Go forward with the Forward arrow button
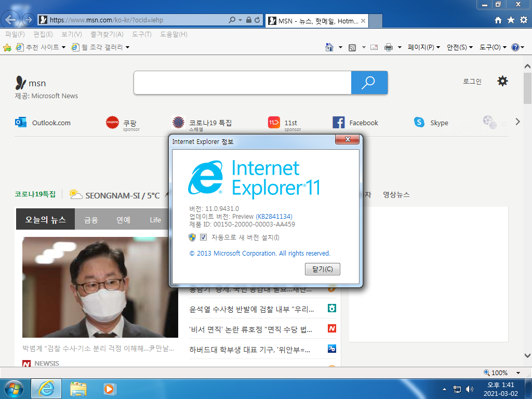This screenshot has height=399, width=532. pyautogui.click(x=29, y=20)
